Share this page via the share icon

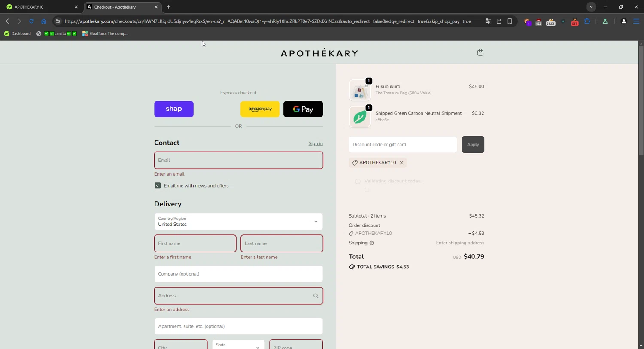[x=499, y=21]
